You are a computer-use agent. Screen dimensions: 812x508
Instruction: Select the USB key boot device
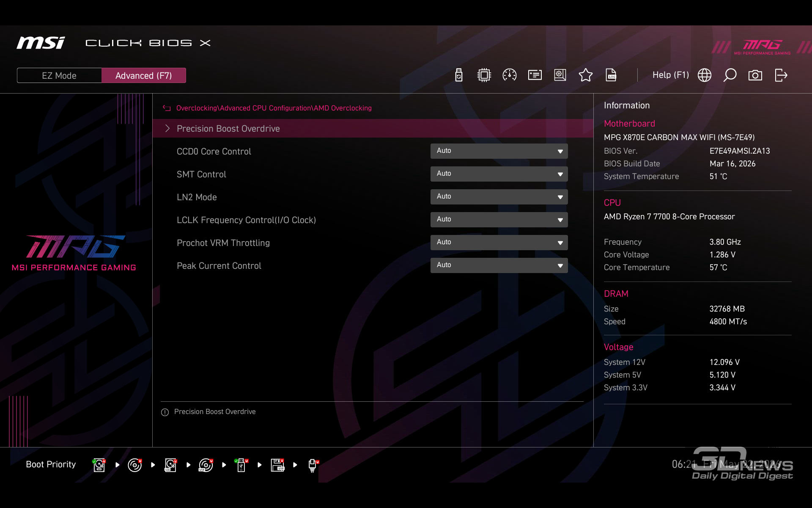[x=241, y=465]
